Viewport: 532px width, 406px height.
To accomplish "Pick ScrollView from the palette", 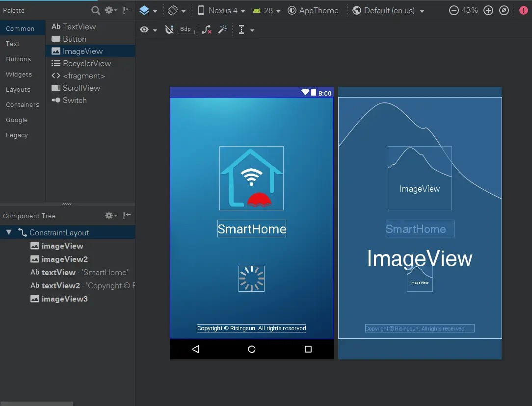I will 90,88.
